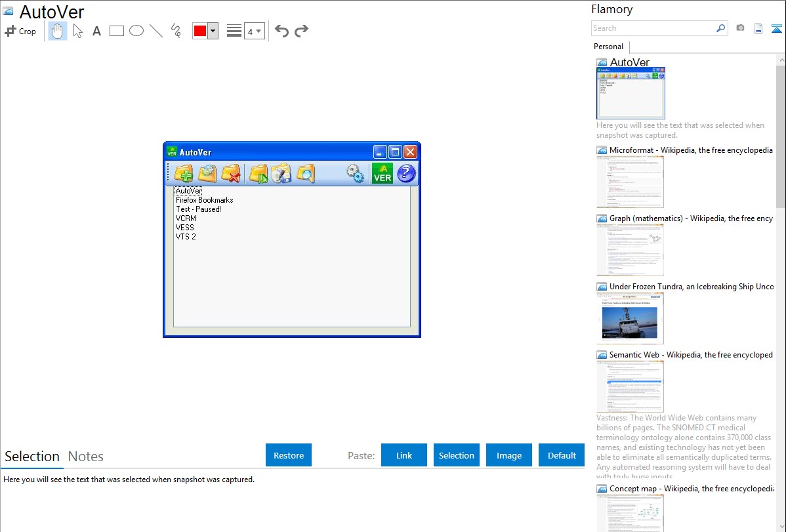This screenshot has height=532, width=786.
Task: Select the Firefox Bookmarks list entry
Action: click(205, 200)
